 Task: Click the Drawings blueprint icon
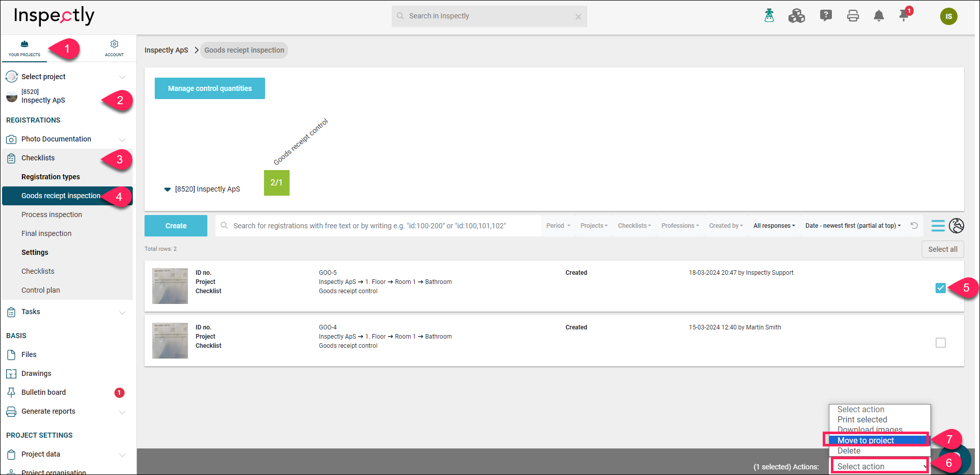(11, 374)
